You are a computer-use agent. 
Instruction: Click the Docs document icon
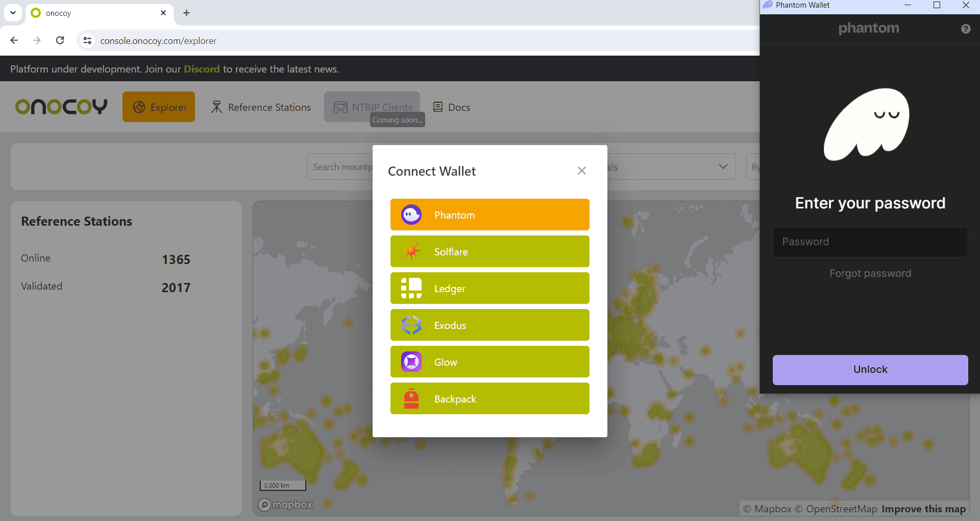[x=438, y=107]
